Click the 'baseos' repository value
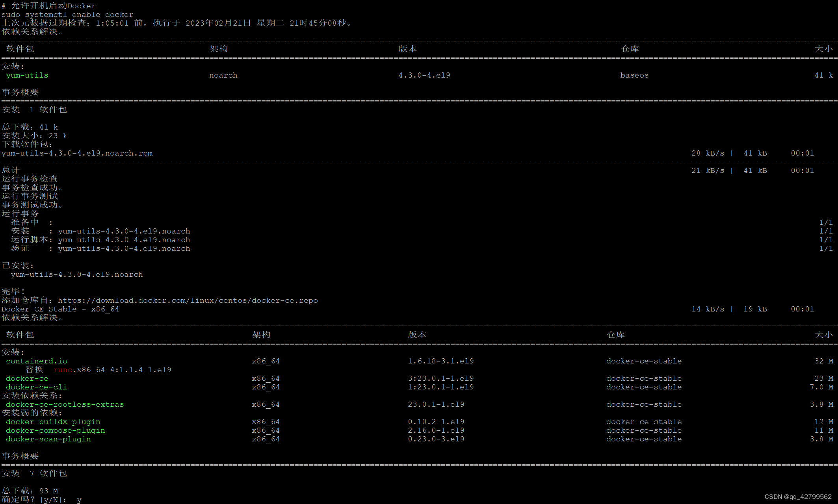 tap(634, 75)
